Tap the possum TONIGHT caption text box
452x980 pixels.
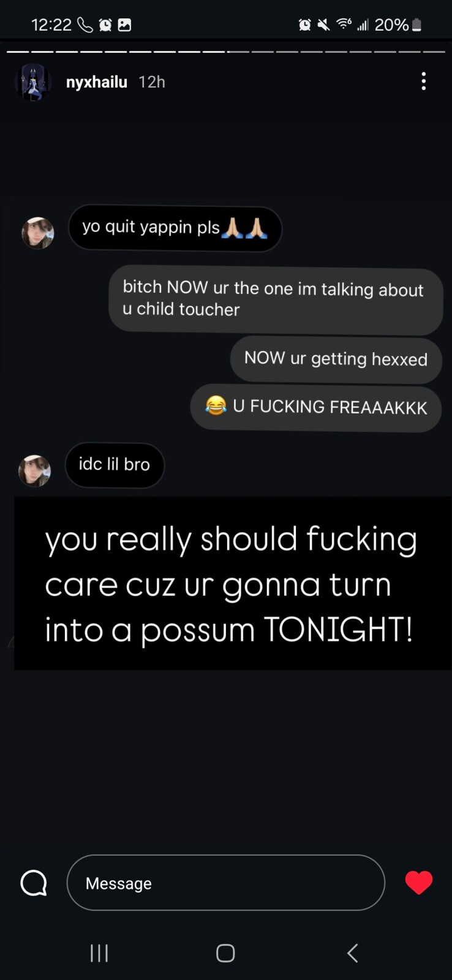pyautogui.click(x=233, y=583)
